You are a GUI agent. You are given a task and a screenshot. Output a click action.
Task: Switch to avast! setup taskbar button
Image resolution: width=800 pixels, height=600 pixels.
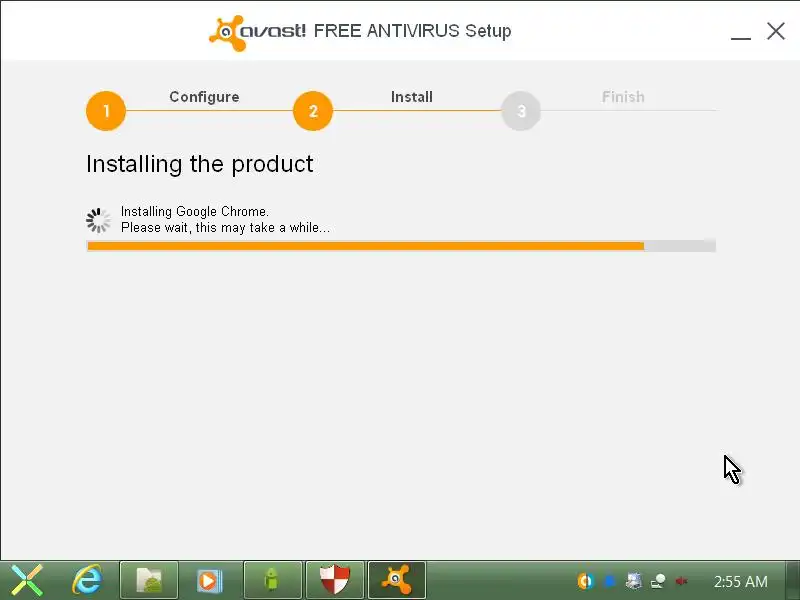click(x=396, y=580)
